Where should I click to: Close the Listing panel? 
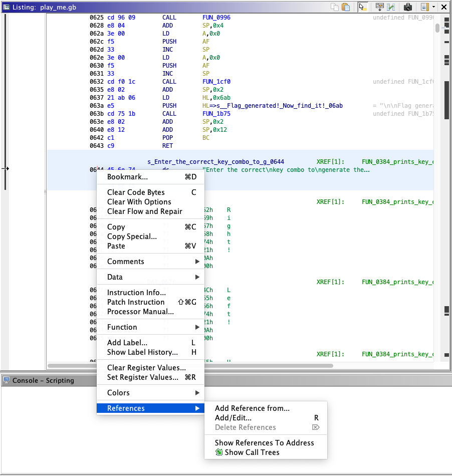click(x=444, y=7)
